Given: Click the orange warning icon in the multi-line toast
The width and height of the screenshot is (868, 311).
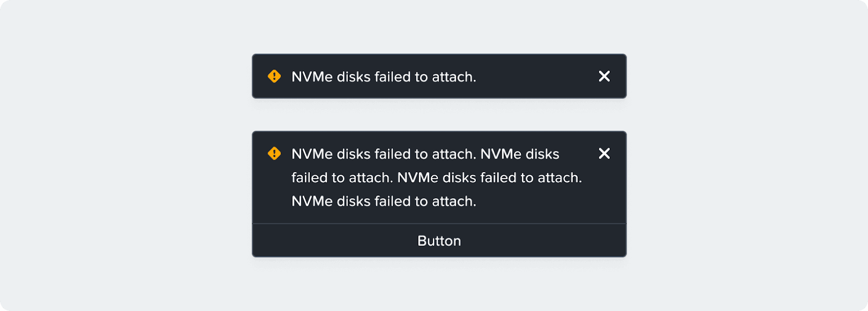Looking at the screenshot, I should (275, 154).
